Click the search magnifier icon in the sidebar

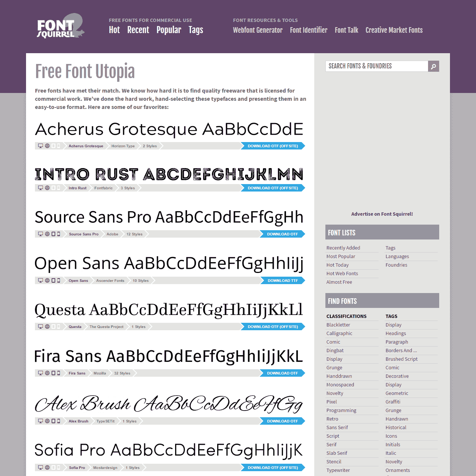[x=433, y=66]
